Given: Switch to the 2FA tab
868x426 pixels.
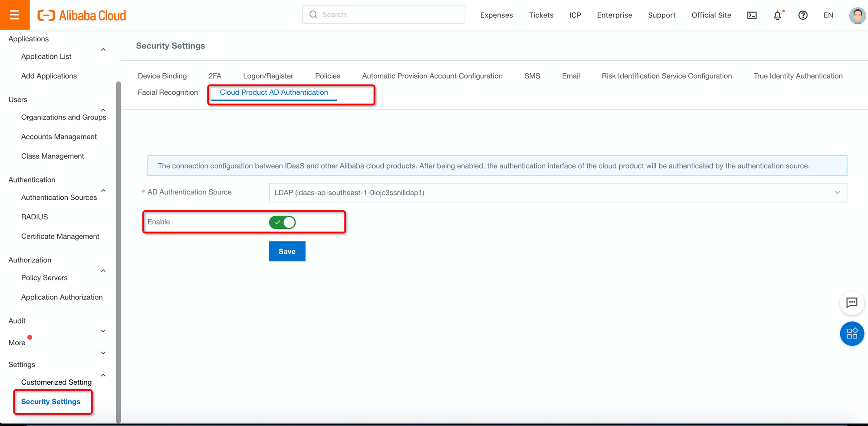Looking at the screenshot, I should pos(215,76).
